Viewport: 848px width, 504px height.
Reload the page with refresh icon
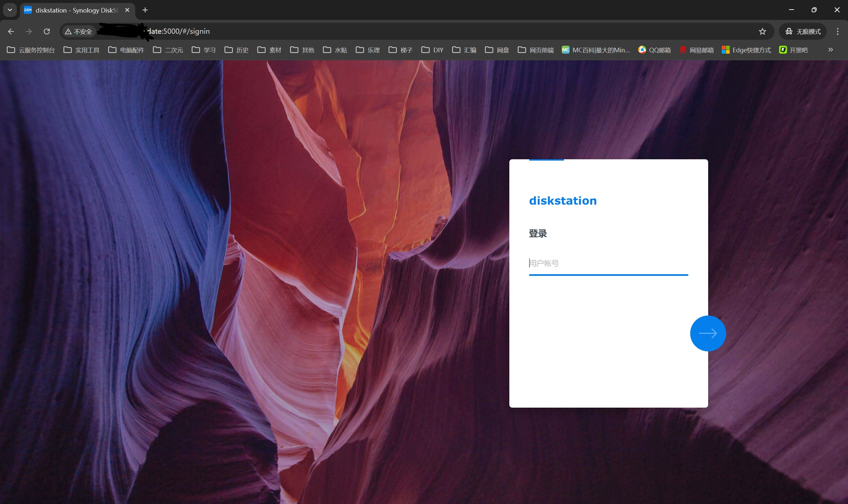(x=47, y=31)
